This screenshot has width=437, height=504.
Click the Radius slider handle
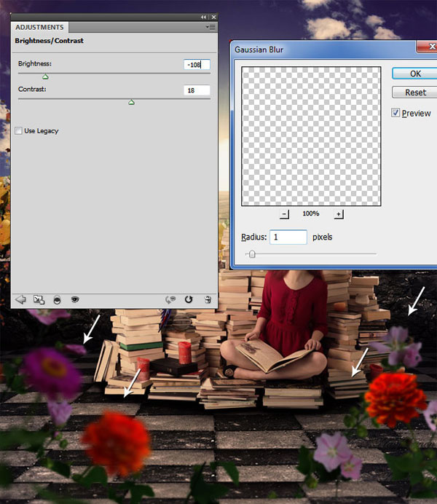pos(252,254)
